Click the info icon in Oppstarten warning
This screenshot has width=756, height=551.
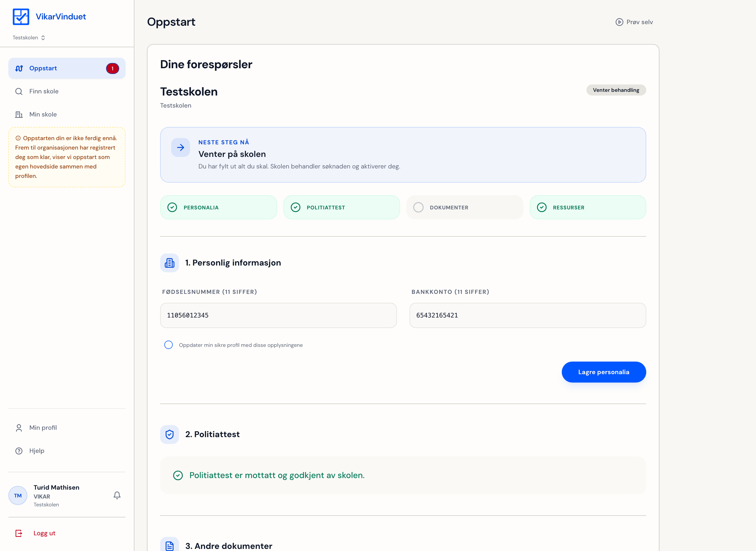pos(18,138)
